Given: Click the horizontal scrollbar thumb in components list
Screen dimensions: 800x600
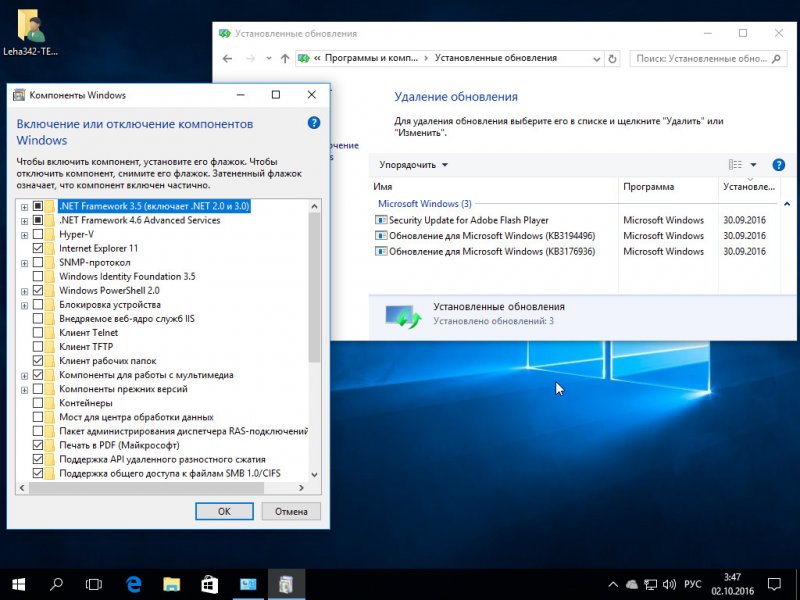Looking at the screenshot, I should click(146, 488).
